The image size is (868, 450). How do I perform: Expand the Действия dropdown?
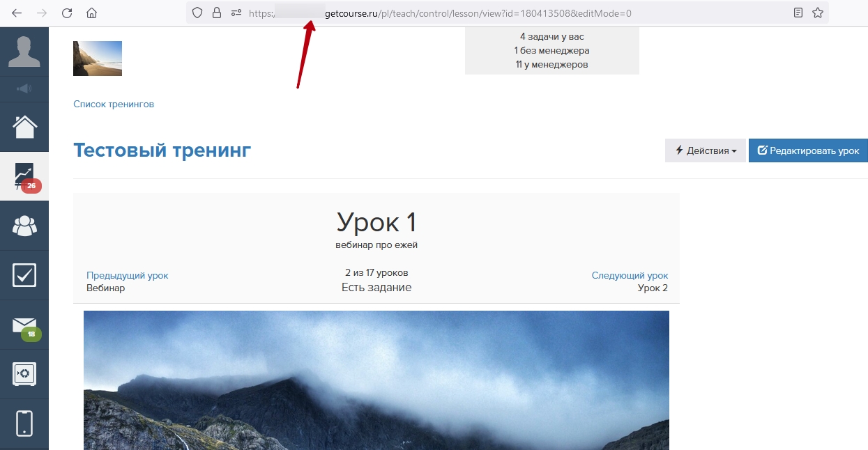tap(705, 150)
